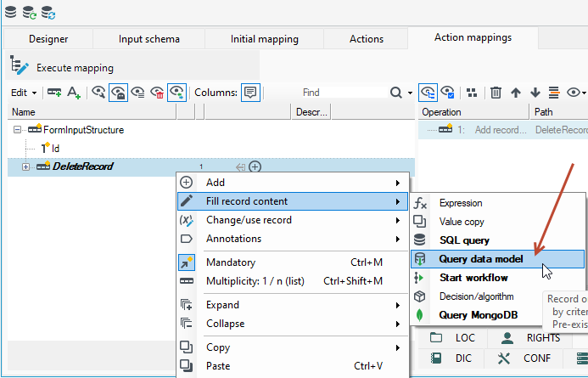This screenshot has height=378, width=588.
Task: Expand the DeleteRecord tree node
Action: 25,167
